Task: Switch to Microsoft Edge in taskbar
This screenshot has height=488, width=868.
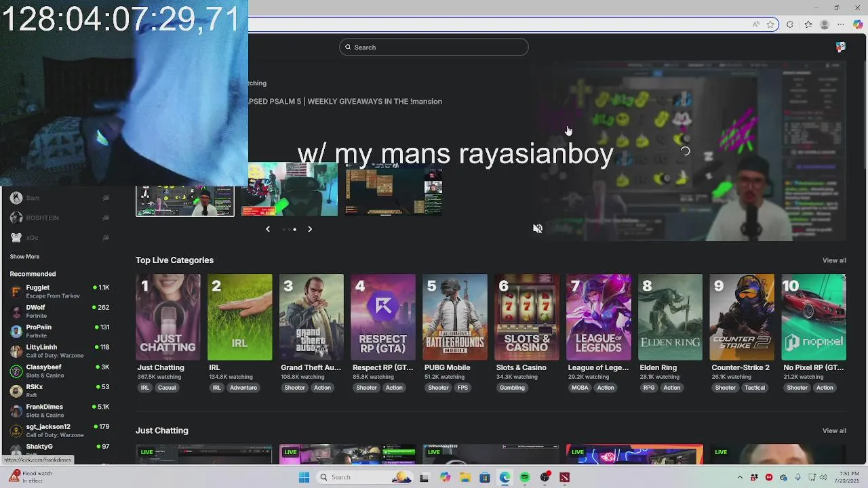Action: point(505,477)
